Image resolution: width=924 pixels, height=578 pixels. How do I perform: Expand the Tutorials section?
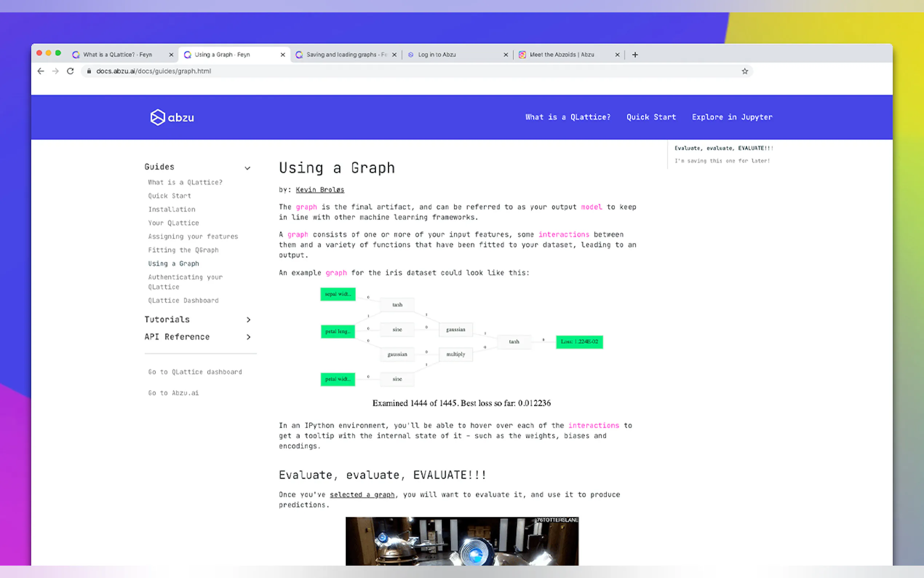(248, 320)
